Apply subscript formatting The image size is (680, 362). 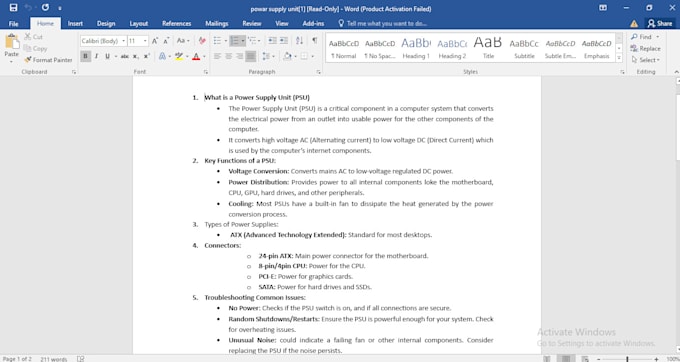click(x=136, y=56)
